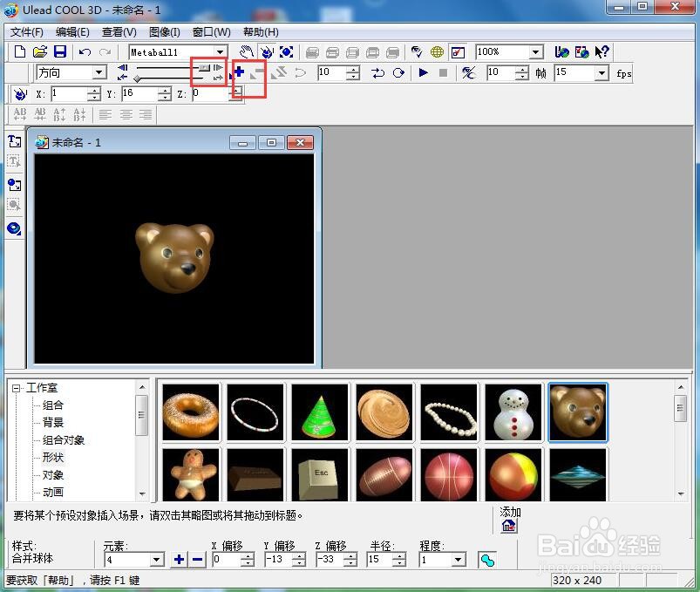The image size is (700, 592).
Task: Remove a metaball element with minus button
Action: coord(197,560)
